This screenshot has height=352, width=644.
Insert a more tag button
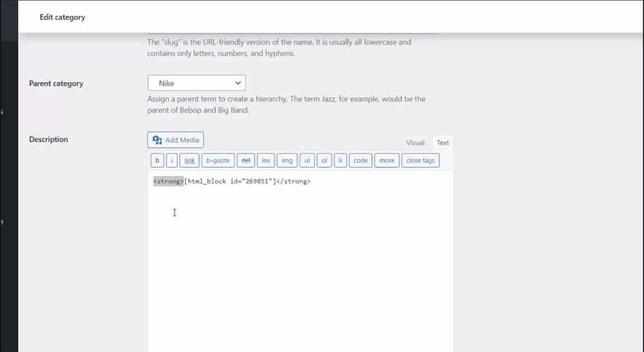pos(386,161)
